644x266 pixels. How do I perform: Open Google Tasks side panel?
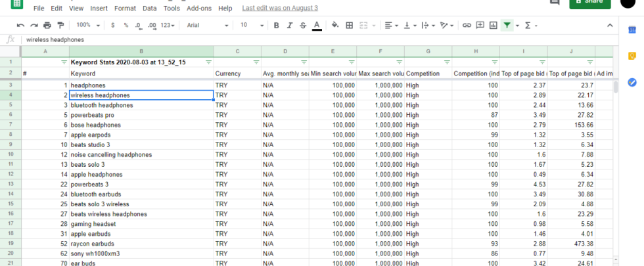[x=632, y=82]
